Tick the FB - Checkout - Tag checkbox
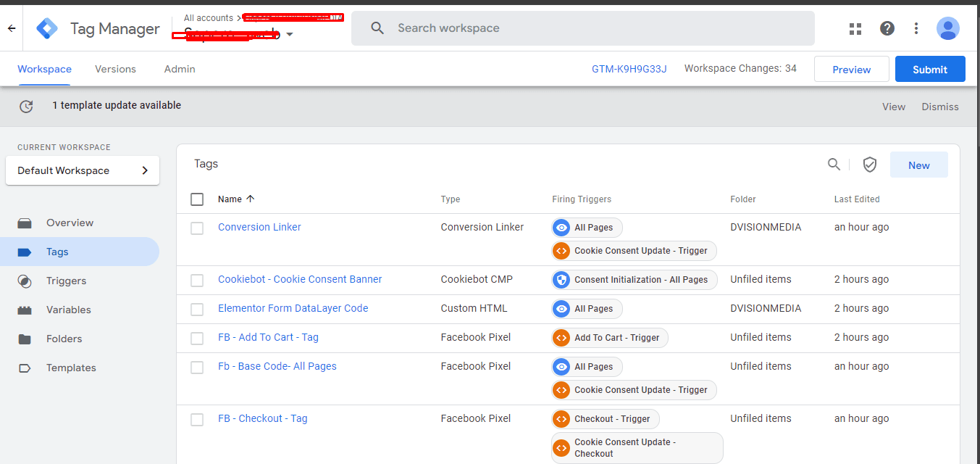 click(x=197, y=420)
